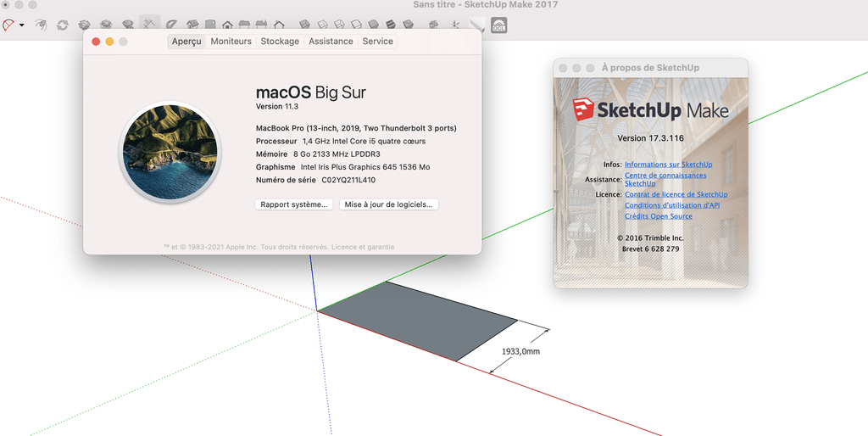Switch to Iso view house icon
The width and height of the screenshot is (868, 436).
[192, 25]
